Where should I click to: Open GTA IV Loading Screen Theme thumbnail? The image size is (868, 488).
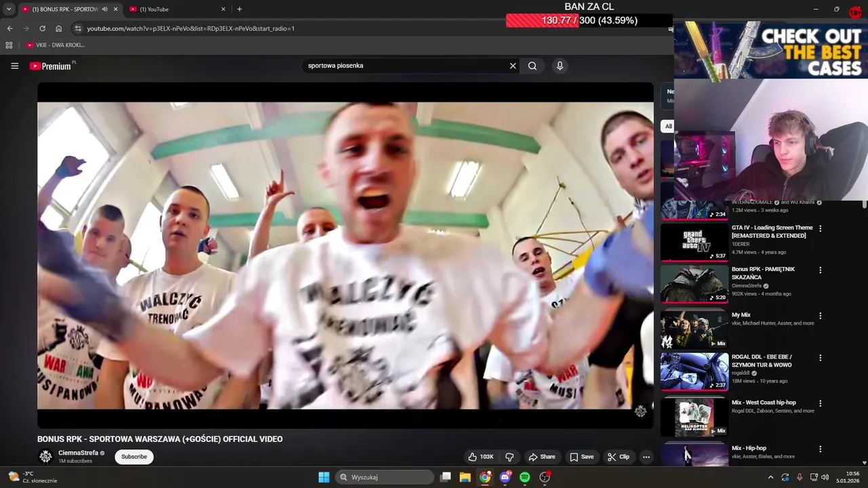click(694, 242)
